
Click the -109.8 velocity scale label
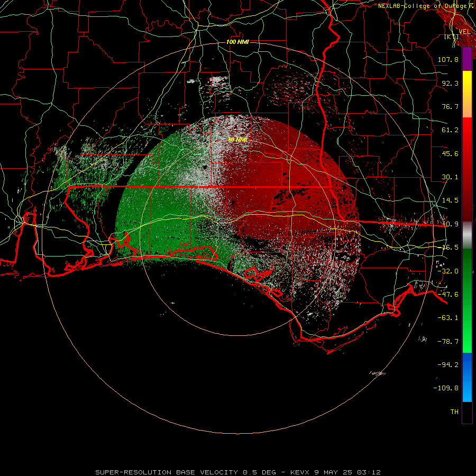coord(446,388)
